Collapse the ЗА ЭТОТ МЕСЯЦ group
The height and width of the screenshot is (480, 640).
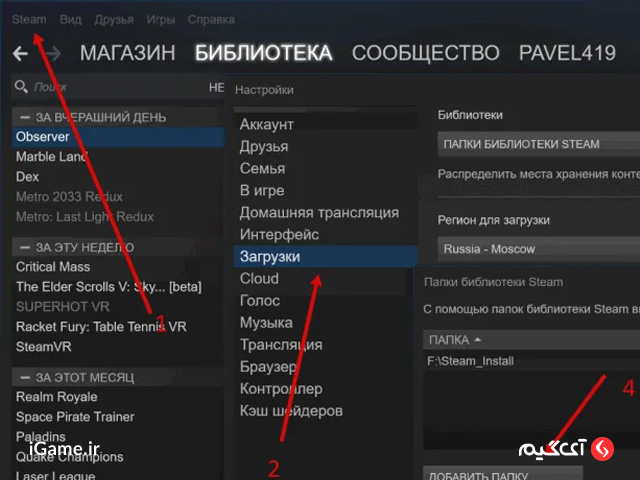coord(24,378)
